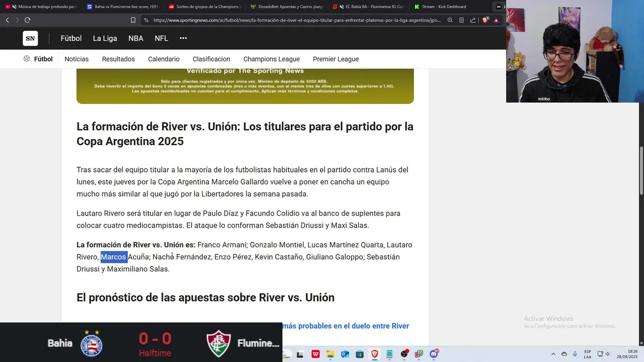Open Champions League in the sub-navigation
Image resolution: width=644 pixels, height=362 pixels.
pos(272,59)
